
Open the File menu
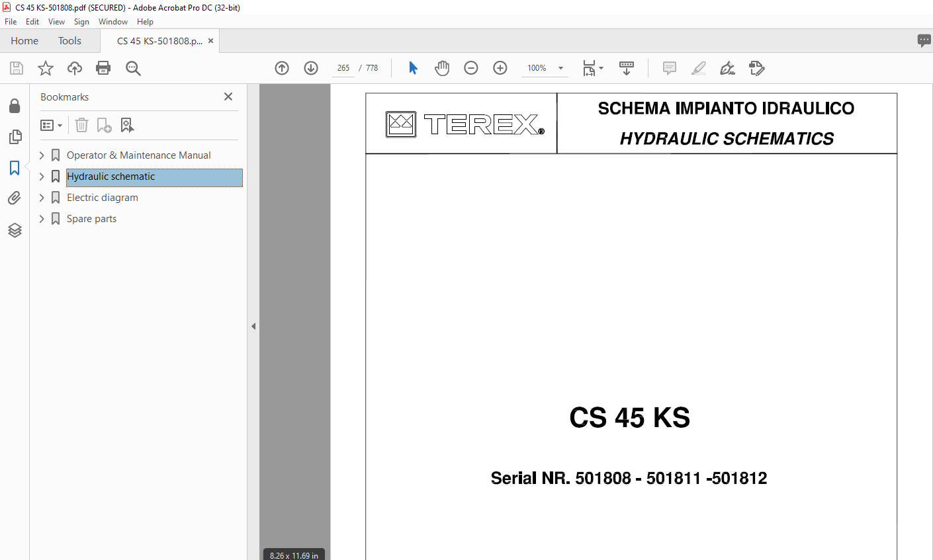click(x=11, y=22)
